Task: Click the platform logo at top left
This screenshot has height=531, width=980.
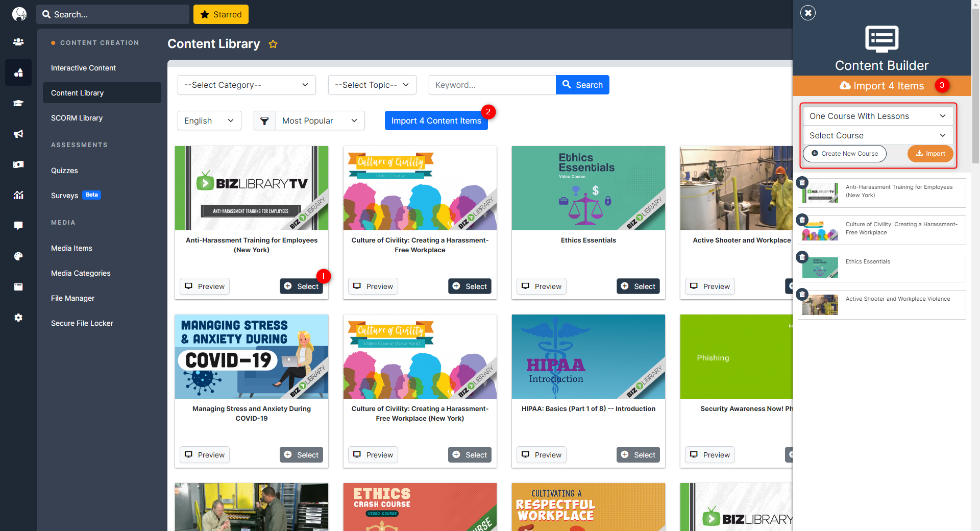Action: 19,14
